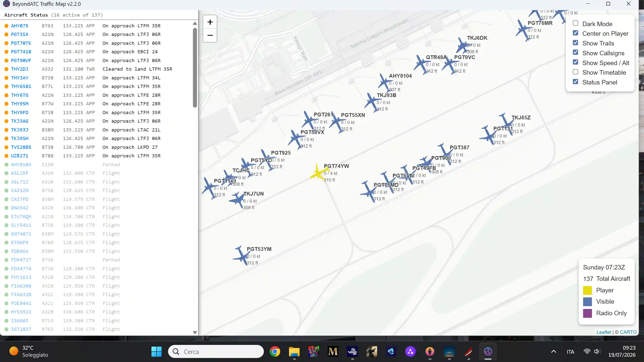
Task: Uncheck Center on Player
Action: [x=575, y=33]
